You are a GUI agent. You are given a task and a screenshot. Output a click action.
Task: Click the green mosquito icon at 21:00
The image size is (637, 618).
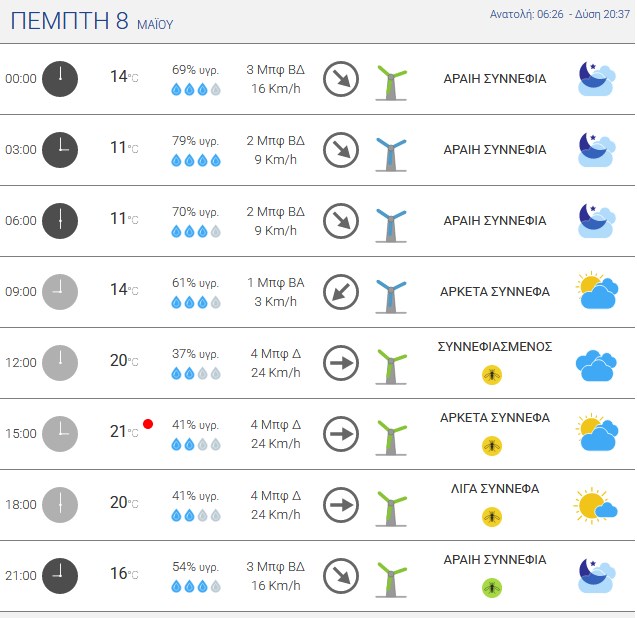[x=492, y=588]
